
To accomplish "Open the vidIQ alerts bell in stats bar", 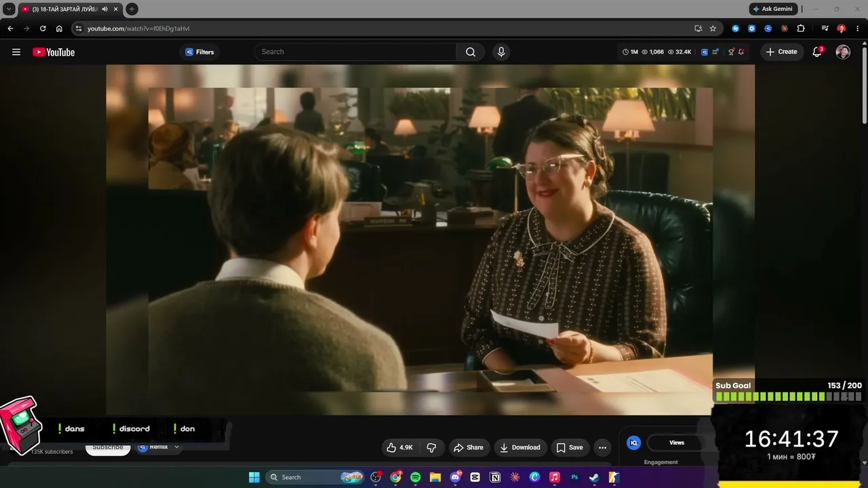I will click(x=741, y=52).
